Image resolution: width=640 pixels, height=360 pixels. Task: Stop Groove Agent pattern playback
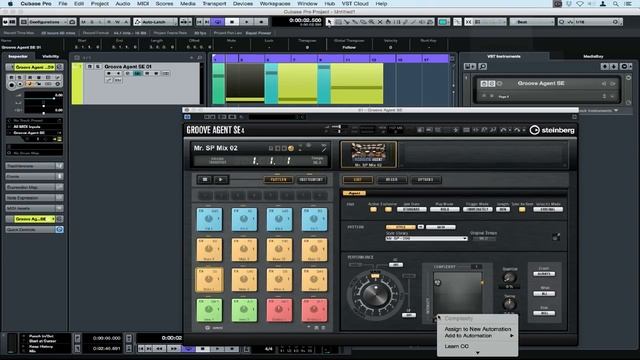click(x=205, y=180)
